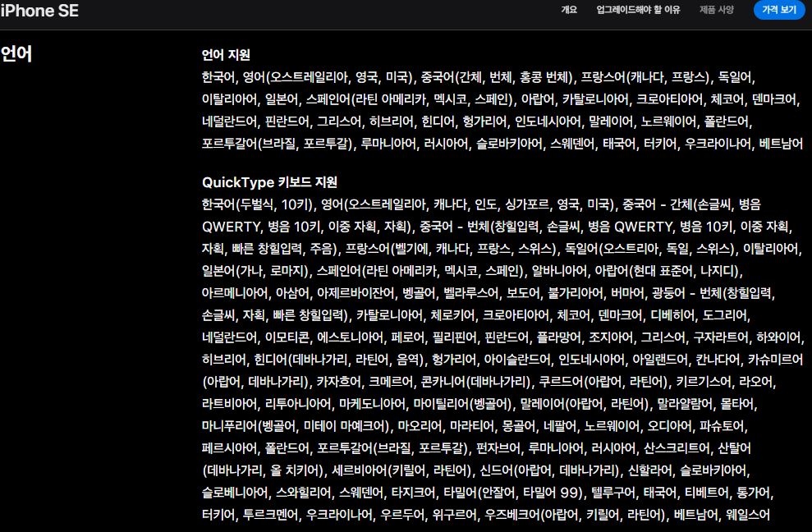Click the word 우르두어
The height and width of the screenshot is (532, 812).
pos(402,516)
